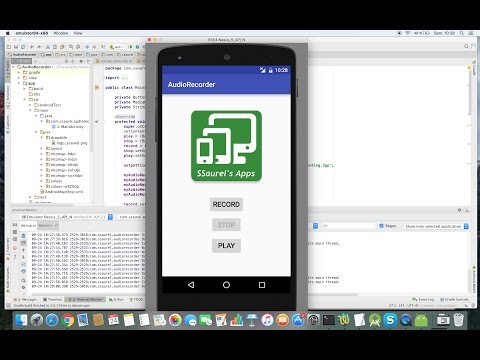Screen dimensions: 480x360
Task: Click the Paste toolbar icon
Action: 62,47
